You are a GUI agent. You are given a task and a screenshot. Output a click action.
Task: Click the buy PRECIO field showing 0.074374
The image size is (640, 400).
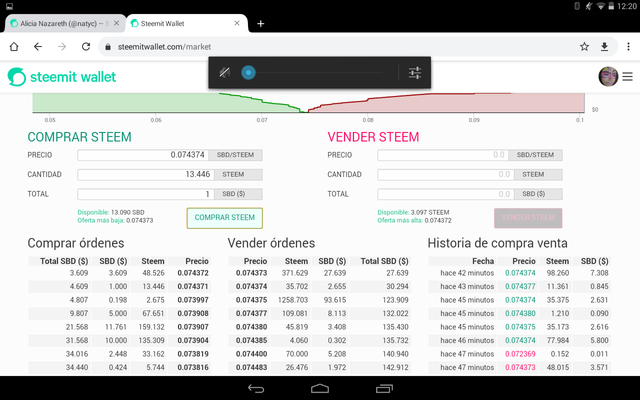[x=143, y=155]
